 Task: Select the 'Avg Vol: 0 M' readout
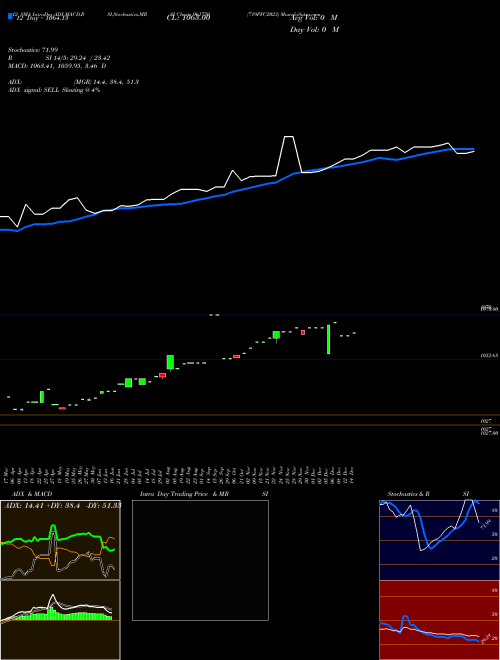click(313, 18)
